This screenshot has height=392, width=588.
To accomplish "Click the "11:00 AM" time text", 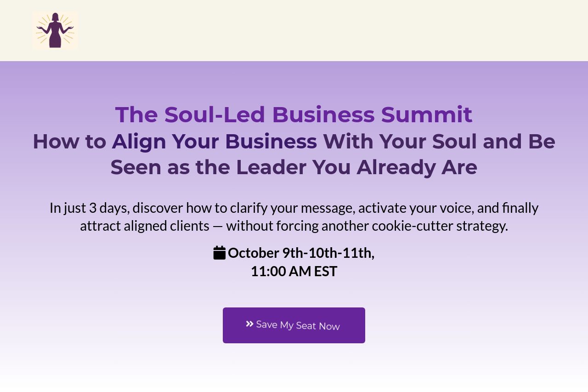I will 281,271.
